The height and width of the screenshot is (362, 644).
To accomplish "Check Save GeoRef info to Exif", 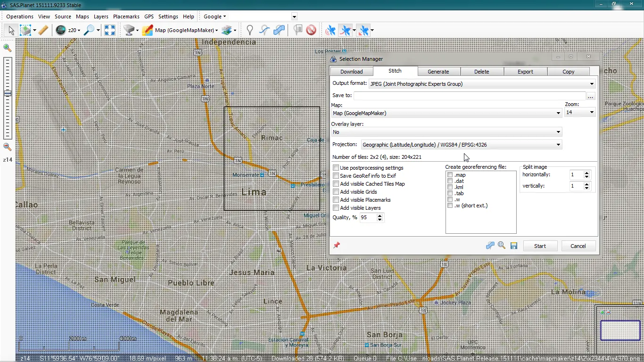I will [336, 176].
